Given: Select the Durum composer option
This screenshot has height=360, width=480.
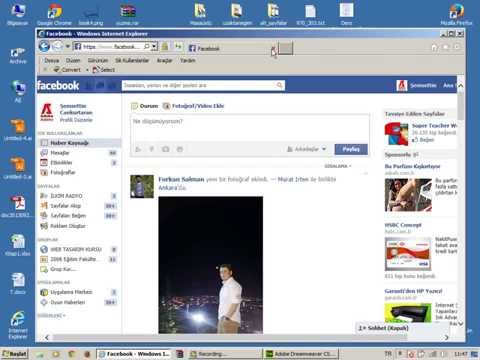Looking at the screenshot, I should pos(145,106).
